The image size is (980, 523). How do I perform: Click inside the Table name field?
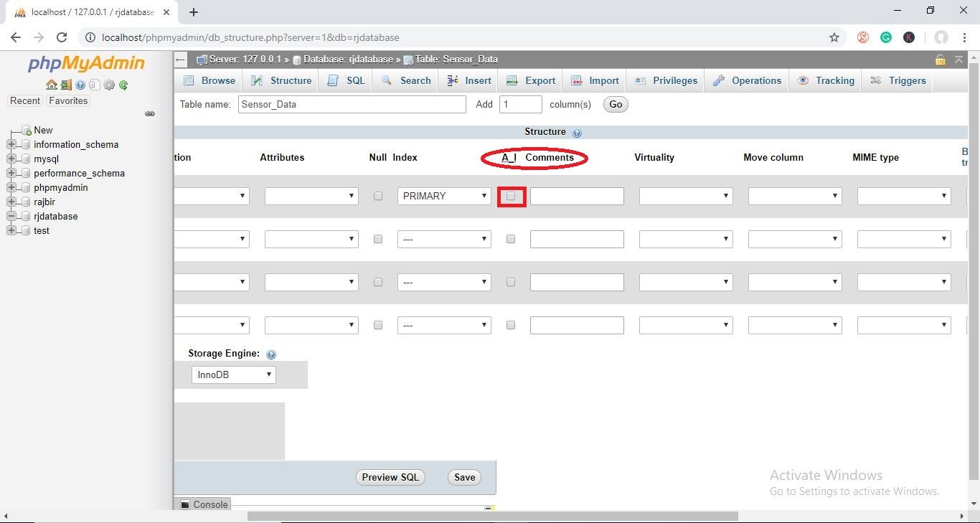coord(352,104)
